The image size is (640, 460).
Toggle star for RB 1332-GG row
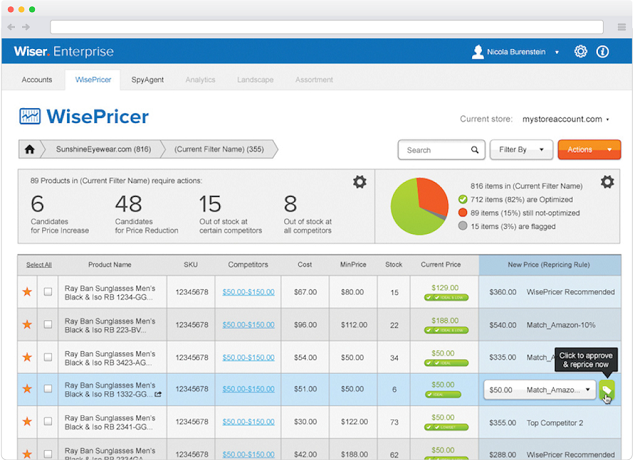pyautogui.click(x=27, y=388)
